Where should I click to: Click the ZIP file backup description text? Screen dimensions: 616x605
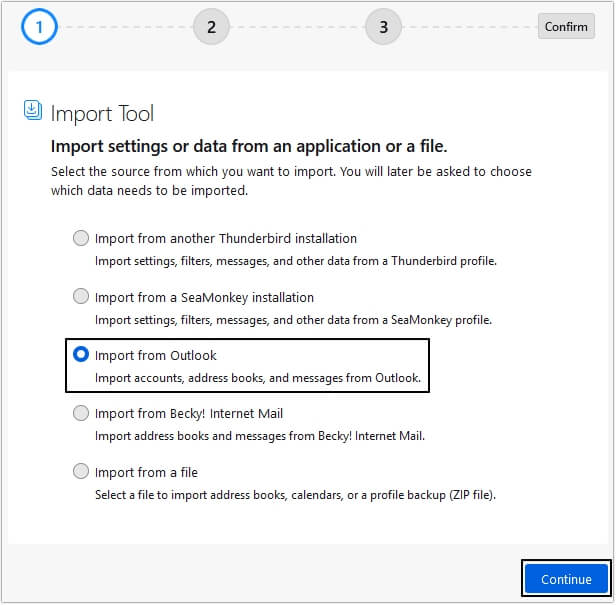tap(295, 495)
